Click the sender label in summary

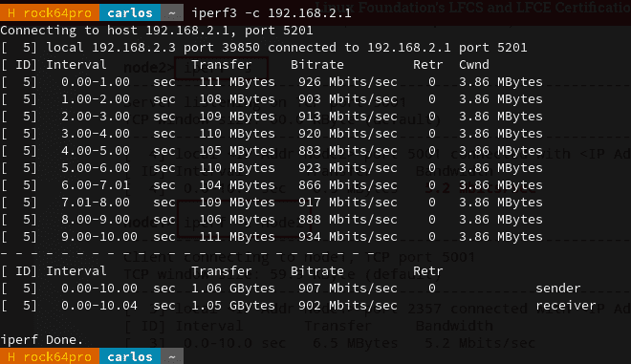(558, 289)
